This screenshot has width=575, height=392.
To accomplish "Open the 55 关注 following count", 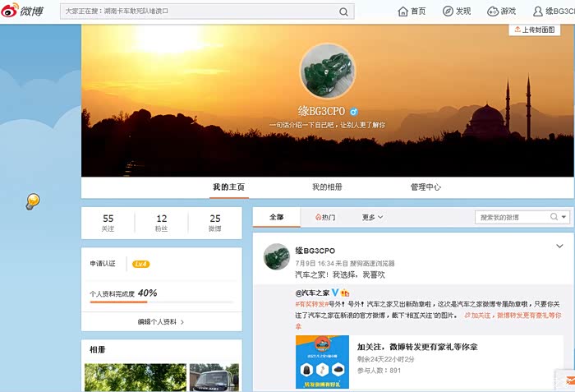I will click(x=108, y=223).
